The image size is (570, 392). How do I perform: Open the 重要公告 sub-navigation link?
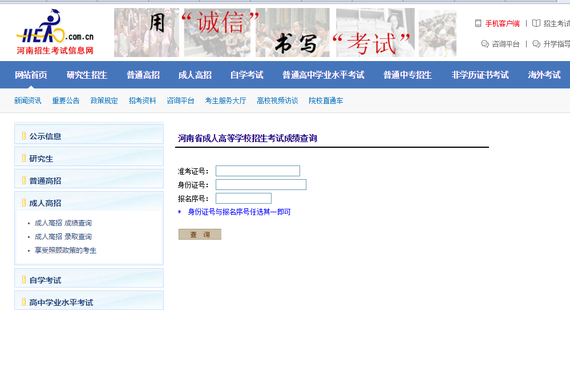coord(66,101)
